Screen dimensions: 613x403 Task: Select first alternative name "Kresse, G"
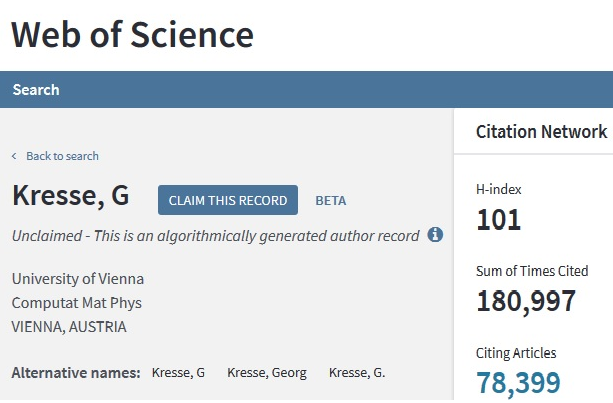click(x=178, y=373)
